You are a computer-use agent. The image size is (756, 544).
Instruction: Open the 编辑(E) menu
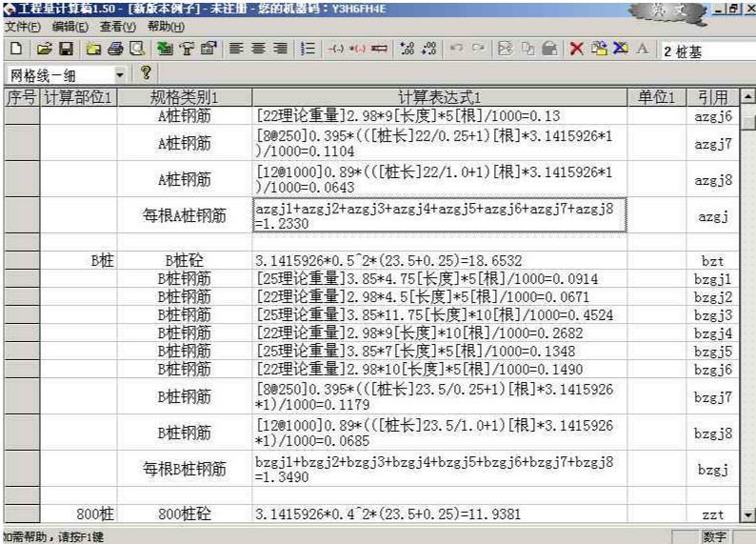click(x=70, y=27)
